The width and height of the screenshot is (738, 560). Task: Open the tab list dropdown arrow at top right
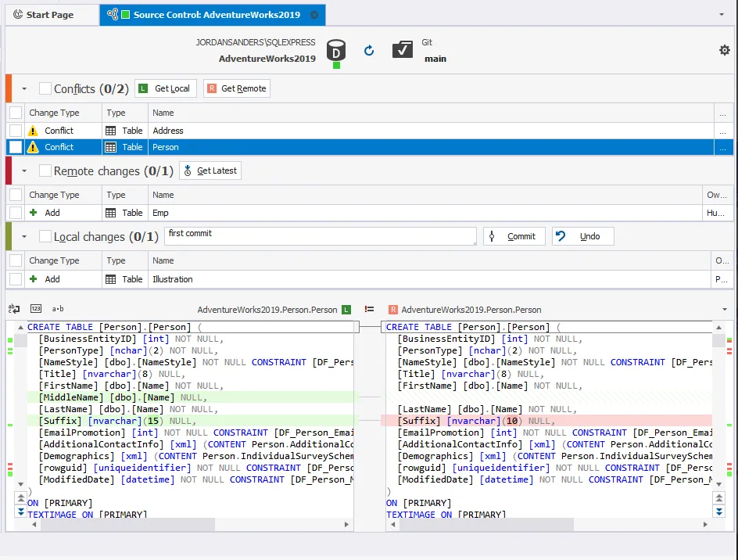[722, 14]
